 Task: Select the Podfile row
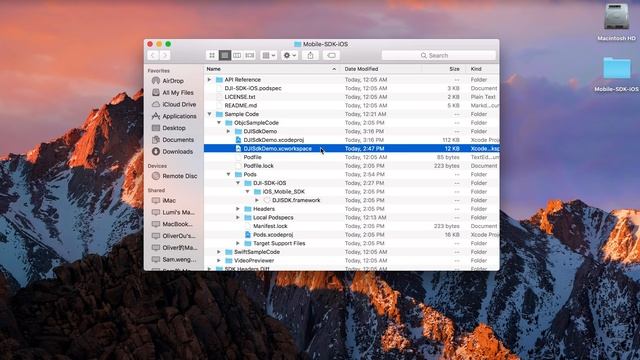point(351,157)
